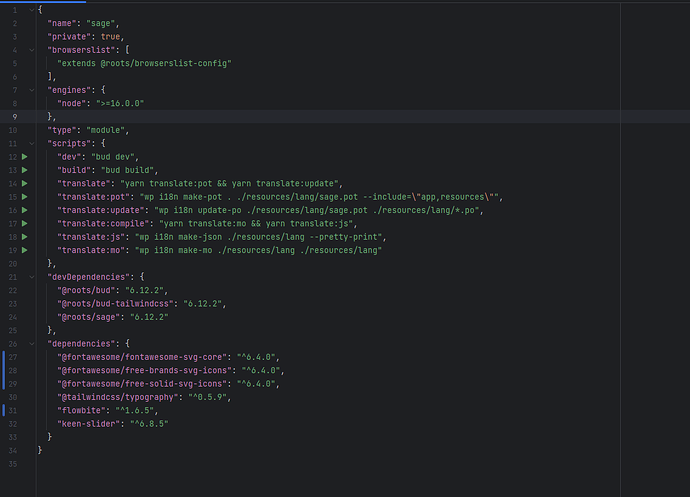Screen dimensions: 690x497
Task: Click the "flowbite" dependency key
Action: pyautogui.click(x=81, y=410)
